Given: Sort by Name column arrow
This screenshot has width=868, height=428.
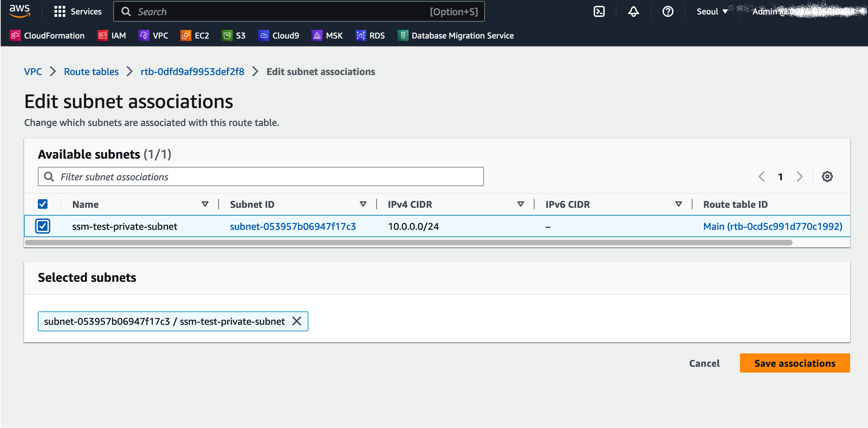Looking at the screenshot, I should point(205,204).
